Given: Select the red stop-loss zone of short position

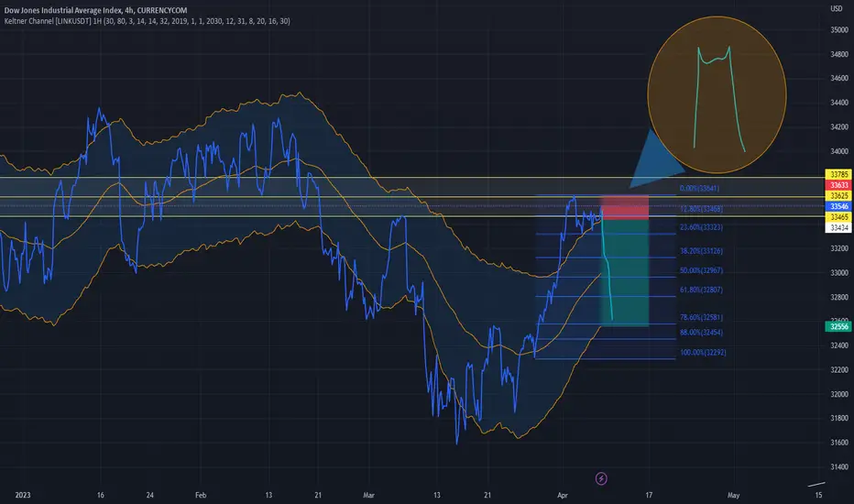Looking at the screenshot, I should pos(625,207).
